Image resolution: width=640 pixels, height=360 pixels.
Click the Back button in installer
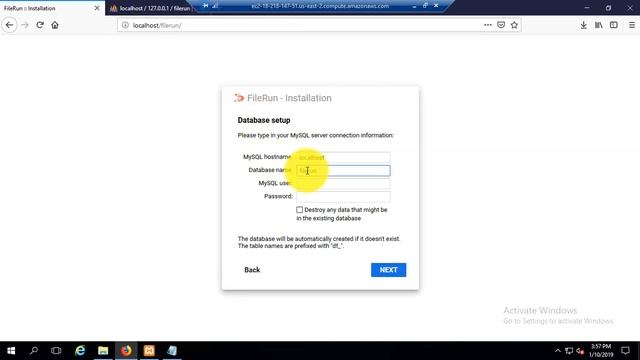click(252, 270)
